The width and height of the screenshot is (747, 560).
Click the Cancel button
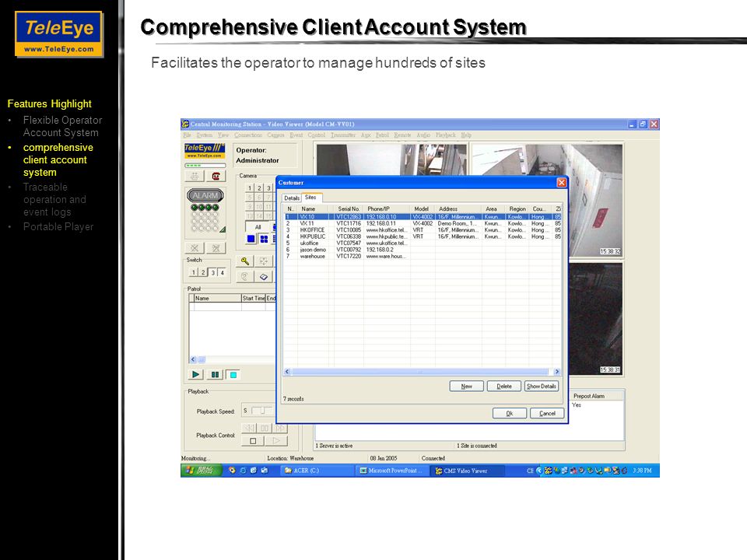tap(547, 413)
